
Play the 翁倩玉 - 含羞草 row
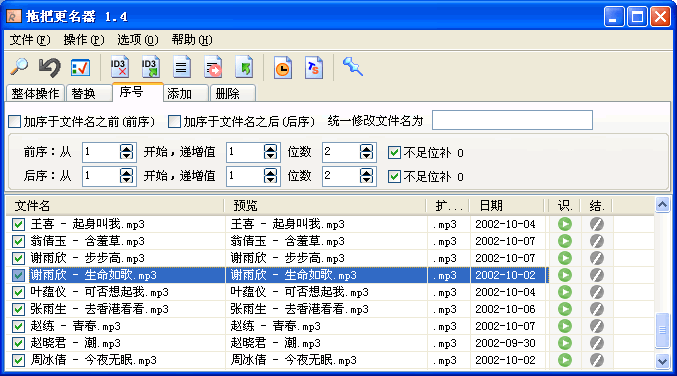565,241
